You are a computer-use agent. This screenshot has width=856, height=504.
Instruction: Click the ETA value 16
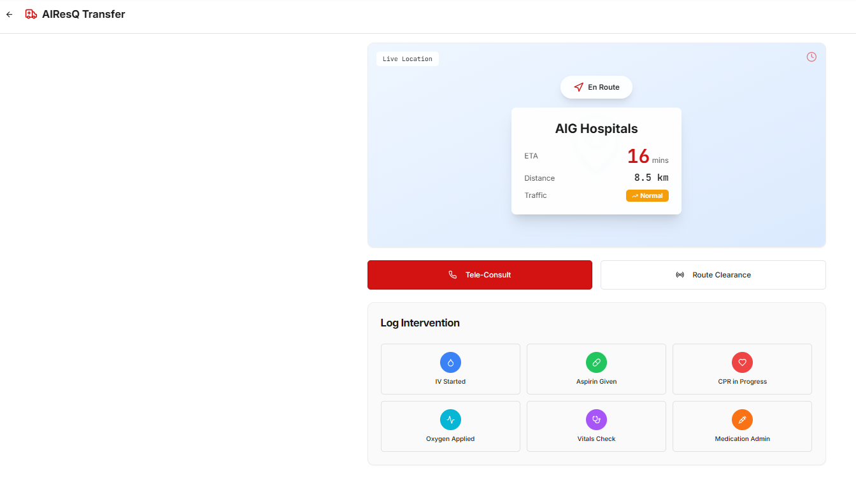[x=638, y=156]
